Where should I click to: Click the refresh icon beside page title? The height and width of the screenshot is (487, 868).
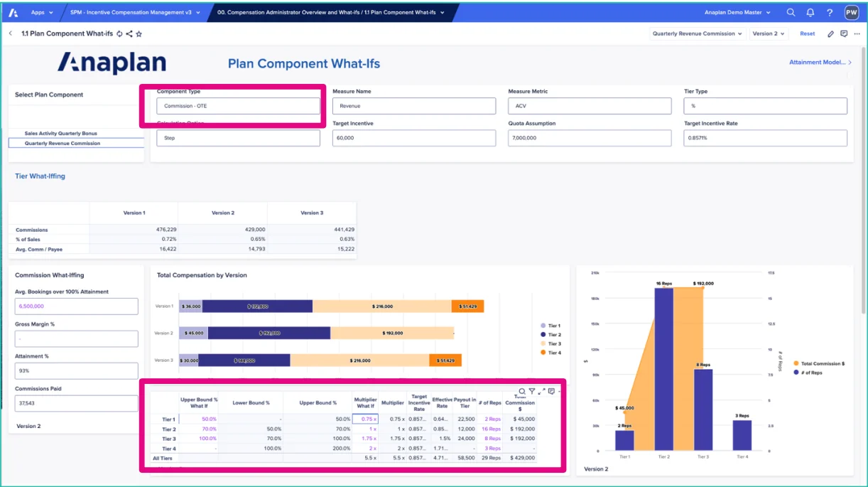click(119, 34)
